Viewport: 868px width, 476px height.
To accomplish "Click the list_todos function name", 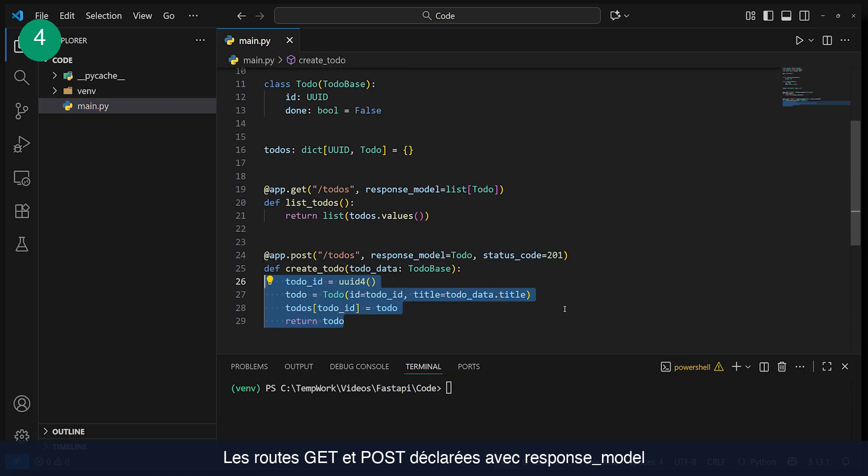I will pyautogui.click(x=312, y=203).
